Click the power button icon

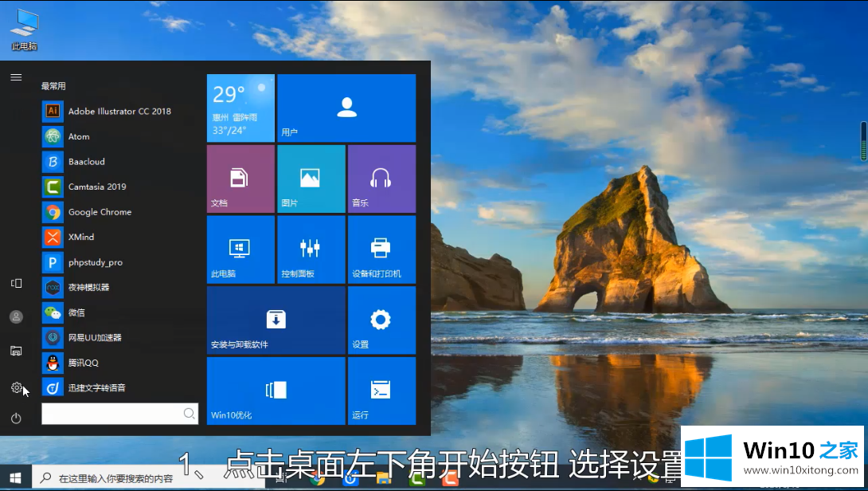coord(16,418)
